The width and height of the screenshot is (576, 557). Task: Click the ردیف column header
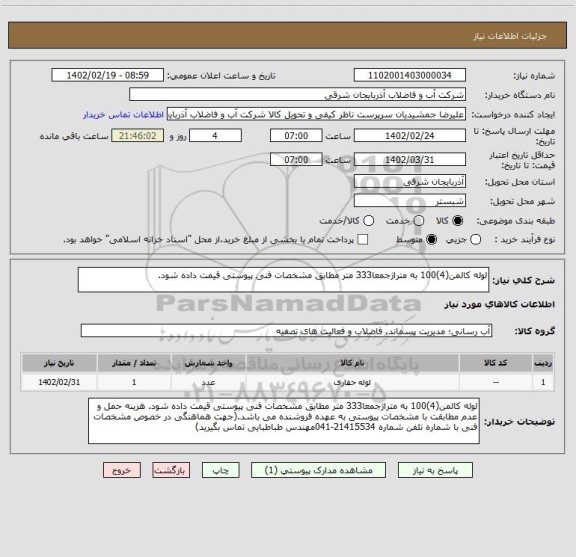[543, 363]
